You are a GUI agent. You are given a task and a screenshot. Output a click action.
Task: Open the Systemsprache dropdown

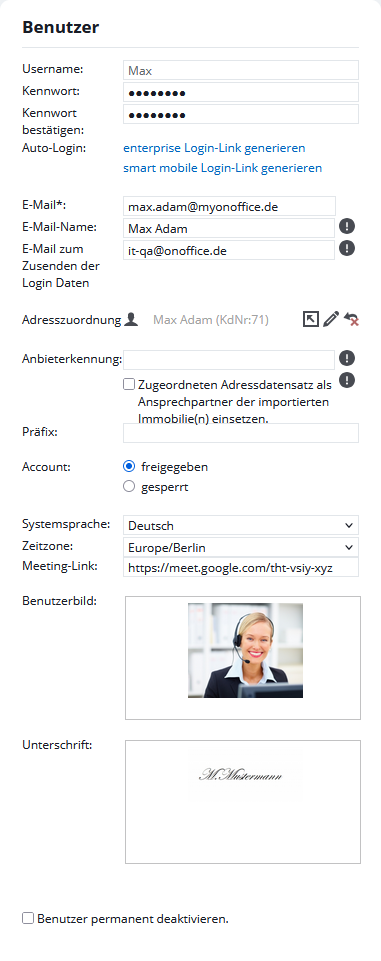point(241,525)
